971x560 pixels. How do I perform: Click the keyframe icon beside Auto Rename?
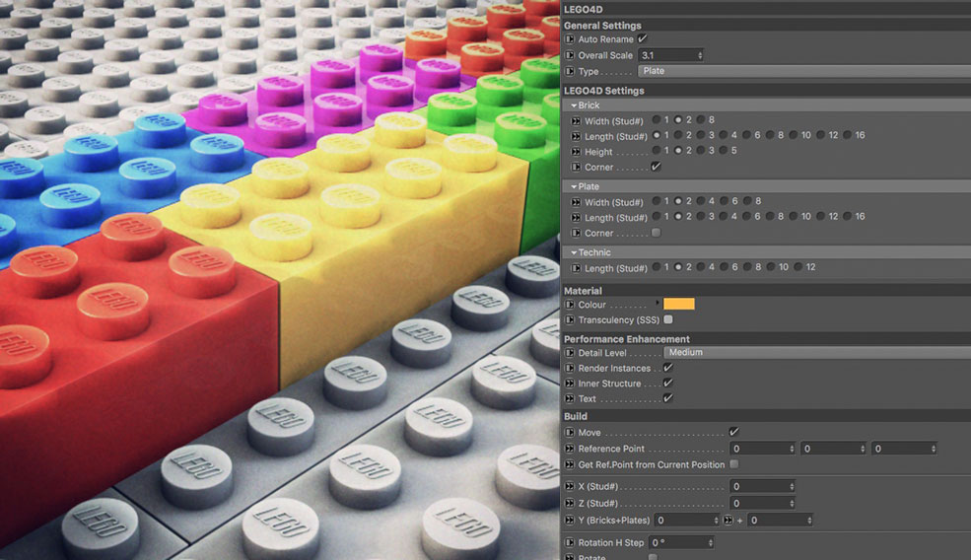569,39
